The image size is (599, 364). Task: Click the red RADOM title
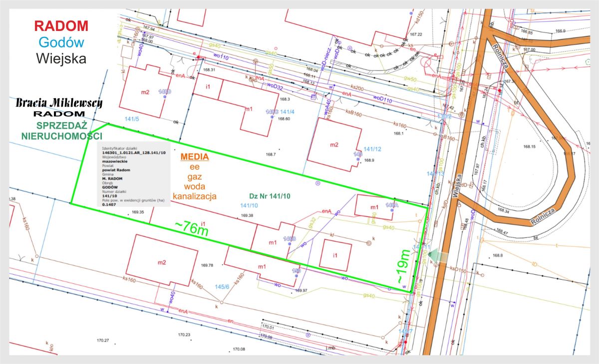pos(61,26)
